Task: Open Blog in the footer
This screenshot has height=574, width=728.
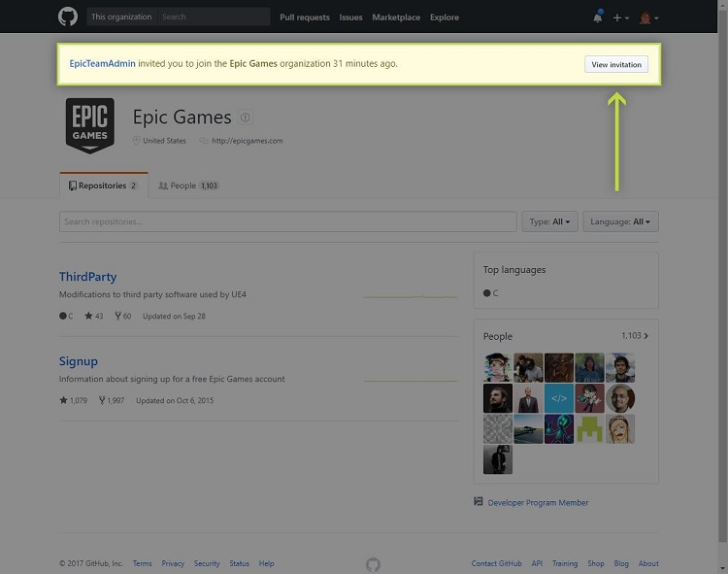Action: pyautogui.click(x=621, y=563)
